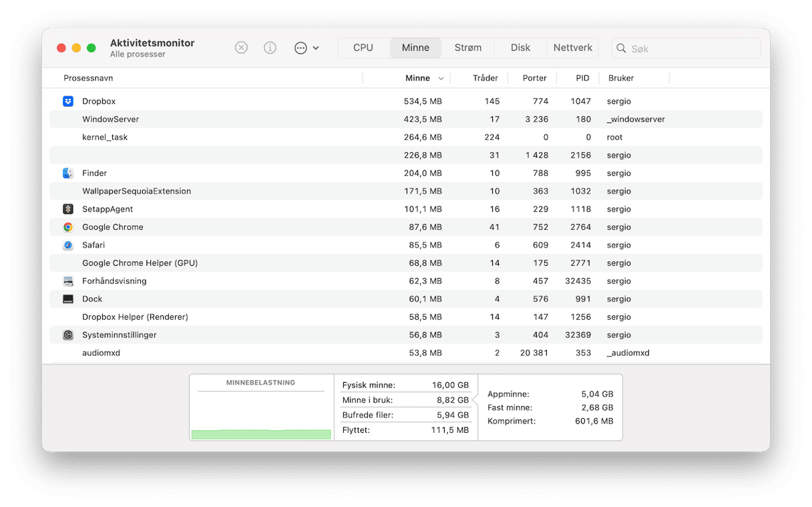Screen dimensions: 812x507
Task: Click the 20 381 ports value
Action: coord(534,353)
